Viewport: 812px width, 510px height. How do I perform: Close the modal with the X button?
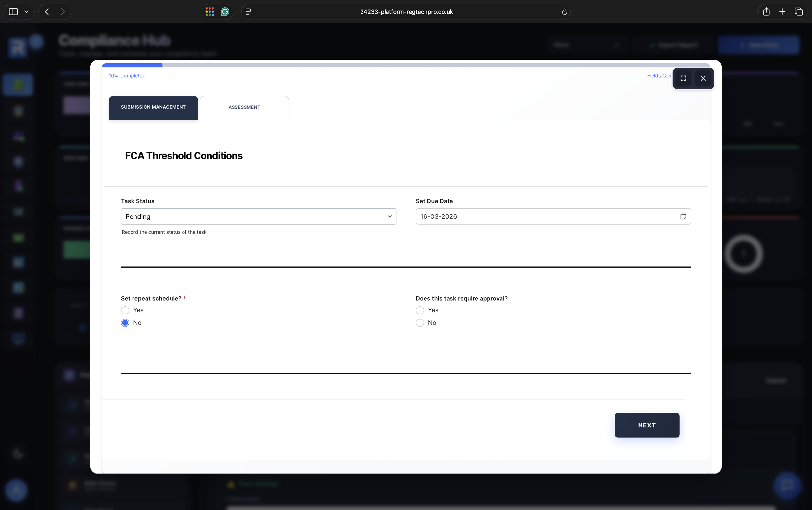click(x=703, y=78)
